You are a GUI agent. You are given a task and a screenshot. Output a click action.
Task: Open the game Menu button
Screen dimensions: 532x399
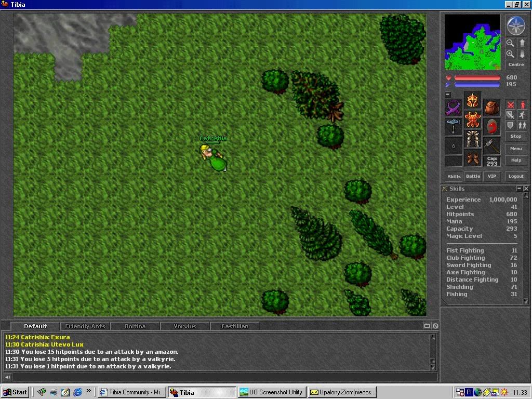[516, 149]
